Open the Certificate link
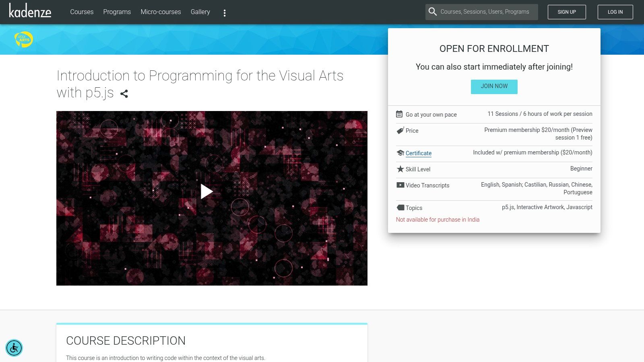 (x=419, y=153)
